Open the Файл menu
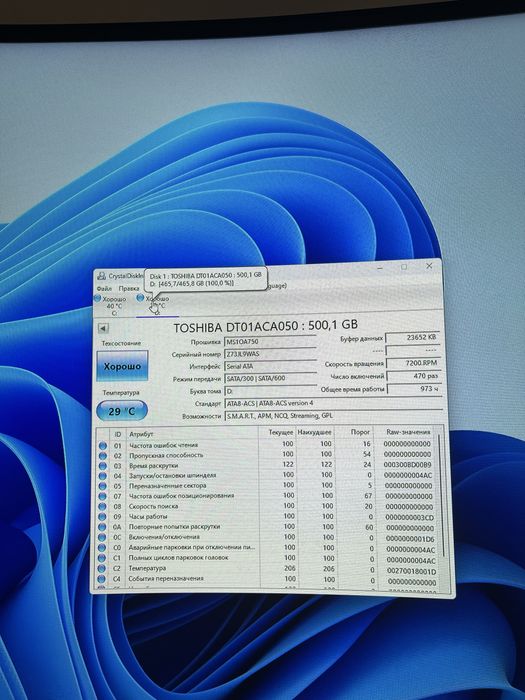Image resolution: width=525 pixels, height=700 pixels. (x=104, y=288)
